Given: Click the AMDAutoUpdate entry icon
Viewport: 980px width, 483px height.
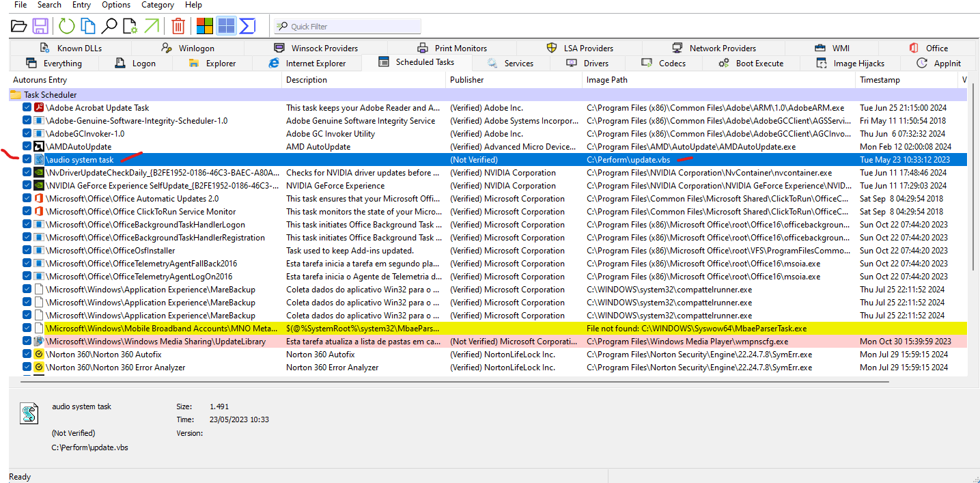Looking at the screenshot, I should [x=39, y=147].
